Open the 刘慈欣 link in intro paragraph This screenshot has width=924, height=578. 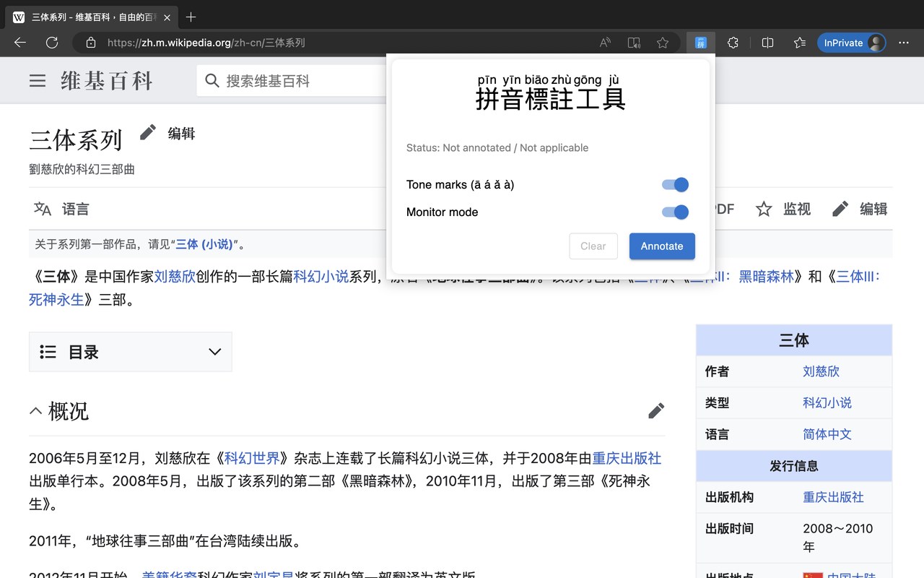click(175, 276)
